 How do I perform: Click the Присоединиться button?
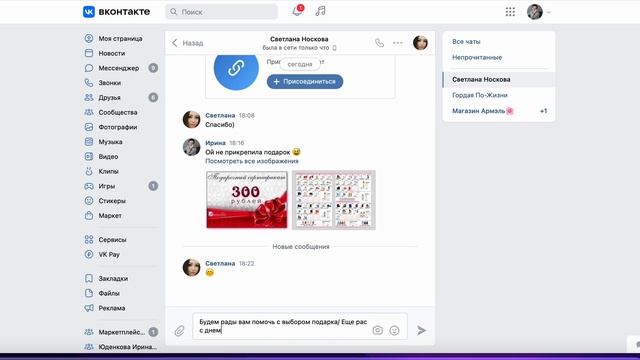click(305, 81)
